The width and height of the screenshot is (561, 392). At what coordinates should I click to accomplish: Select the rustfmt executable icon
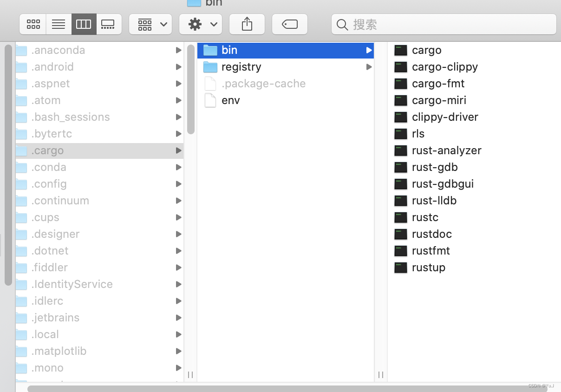pyautogui.click(x=401, y=251)
